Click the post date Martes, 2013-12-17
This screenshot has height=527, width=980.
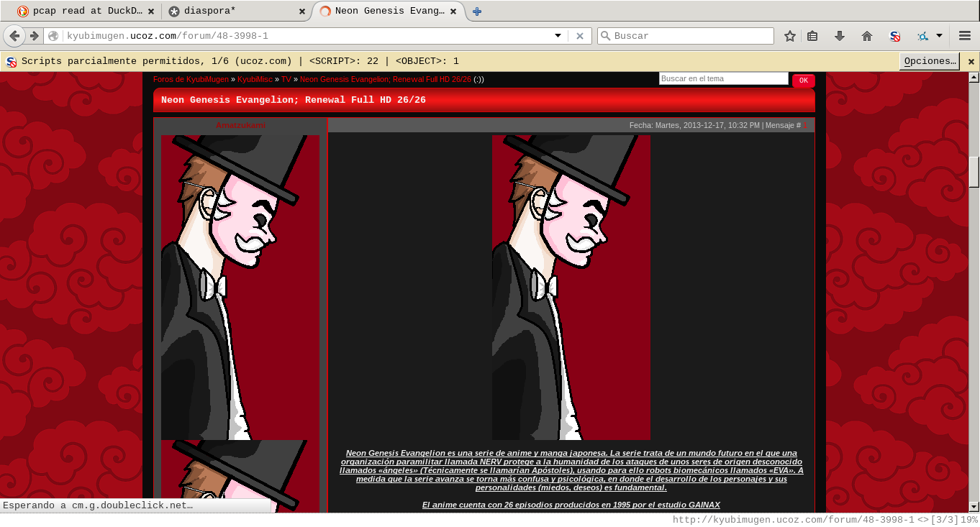pos(707,125)
